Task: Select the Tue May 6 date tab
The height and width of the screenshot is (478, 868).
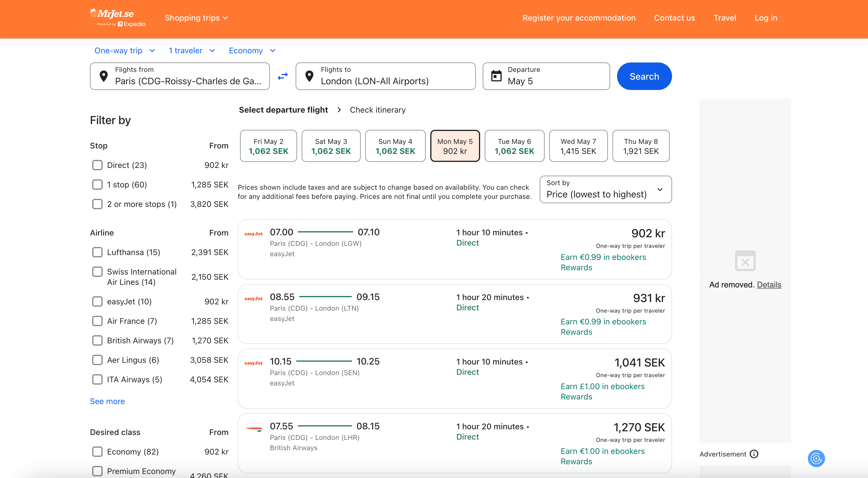Action: [x=514, y=146]
